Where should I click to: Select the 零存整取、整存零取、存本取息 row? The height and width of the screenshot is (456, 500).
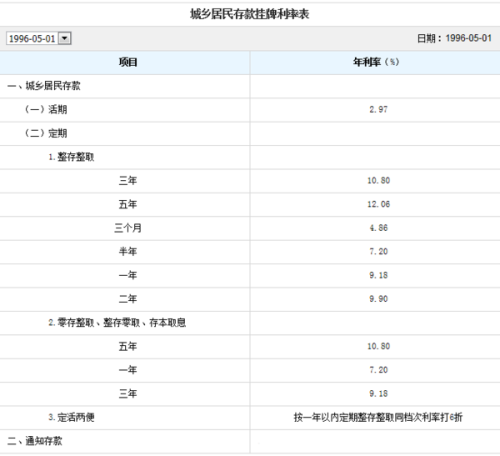click(x=250, y=323)
